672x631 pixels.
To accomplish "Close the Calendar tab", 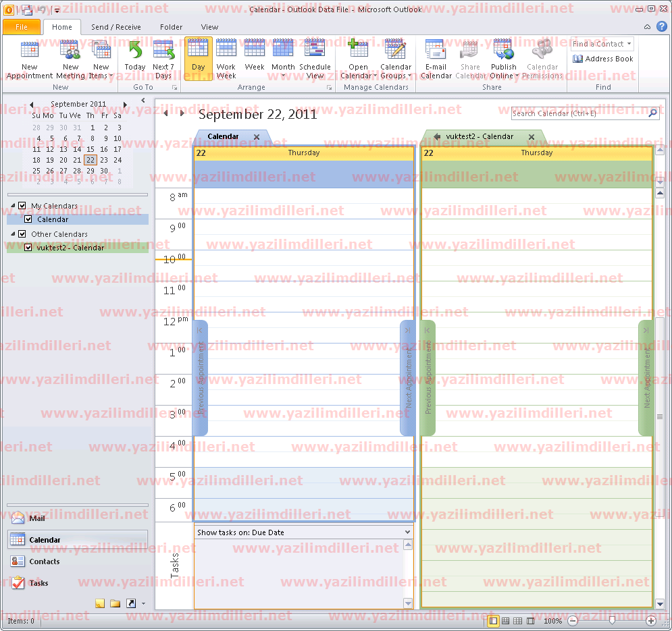I will pyautogui.click(x=257, y=136).
